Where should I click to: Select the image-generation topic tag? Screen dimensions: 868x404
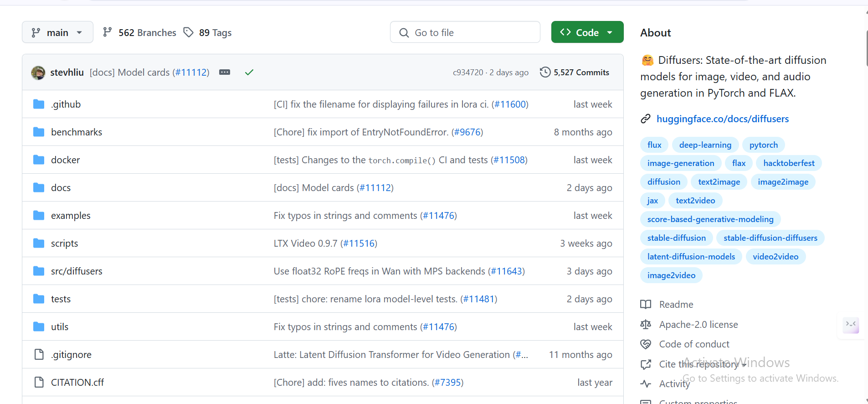pos(681,163)
